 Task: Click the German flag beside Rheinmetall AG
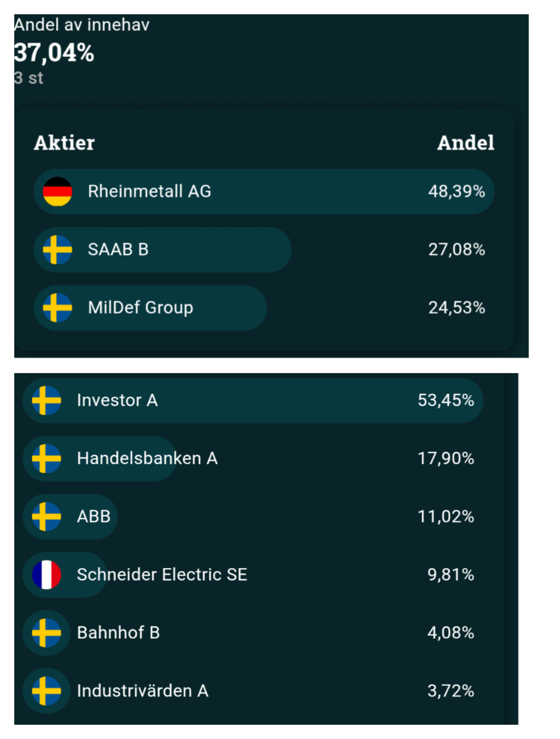click(x=58, y=191)
